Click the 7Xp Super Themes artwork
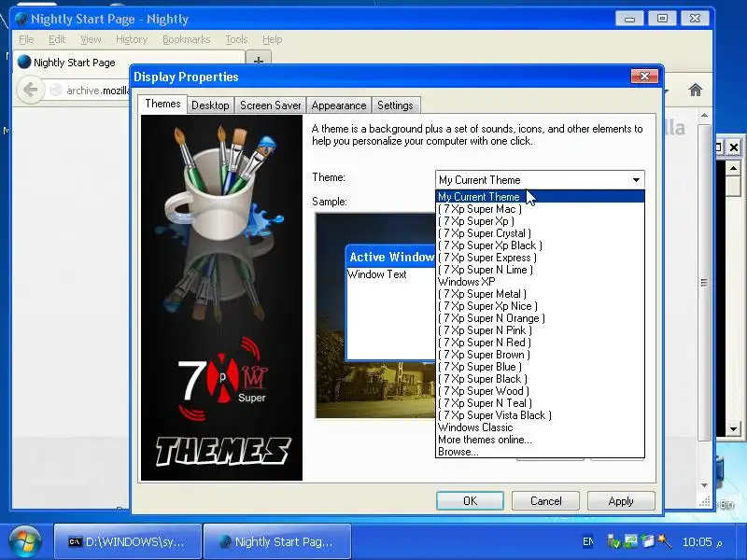 pyautogui.click(x=221, y=298)
